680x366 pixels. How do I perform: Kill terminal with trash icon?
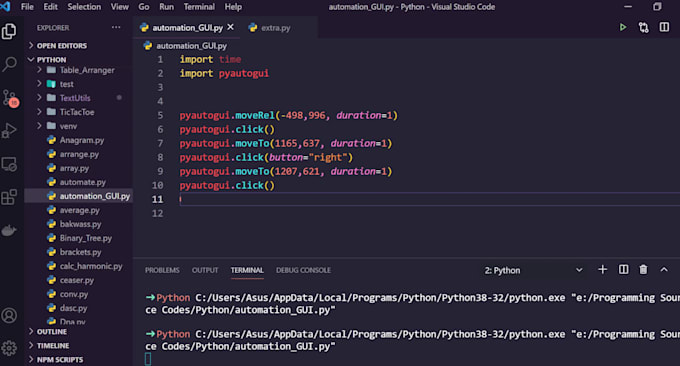(x=643, y=270)
